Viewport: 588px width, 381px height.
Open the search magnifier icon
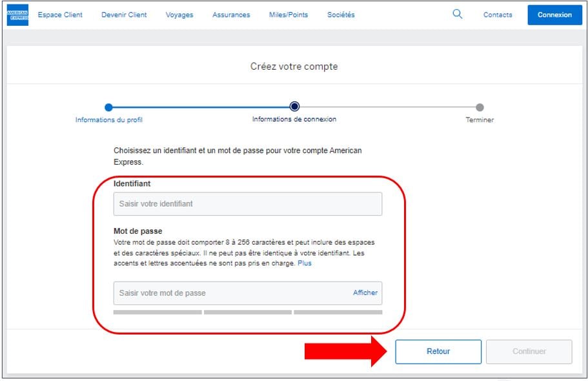[x=458, y=14]
